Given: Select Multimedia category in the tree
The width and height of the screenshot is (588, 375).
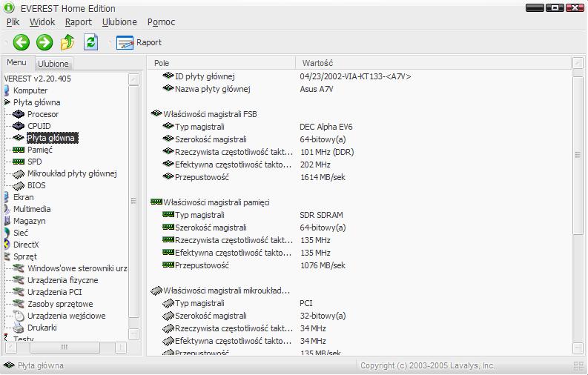Looking at the screenshot, I should tap(32, 209).
